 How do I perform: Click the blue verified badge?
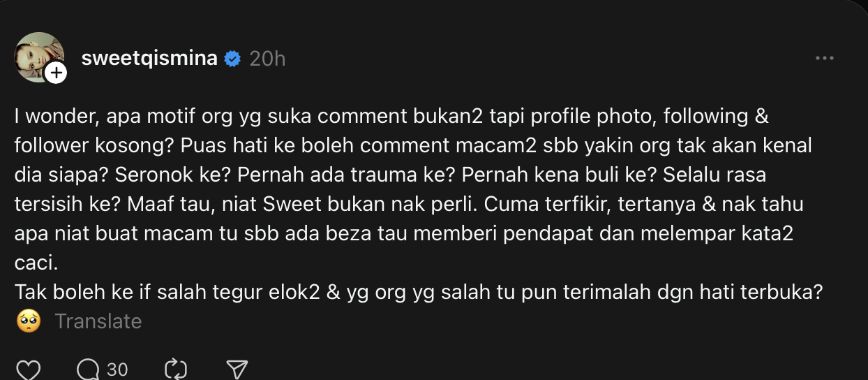232,59
